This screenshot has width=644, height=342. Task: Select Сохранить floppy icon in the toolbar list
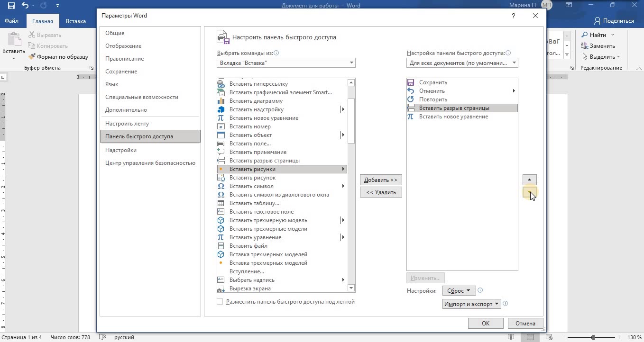point(411,82)
